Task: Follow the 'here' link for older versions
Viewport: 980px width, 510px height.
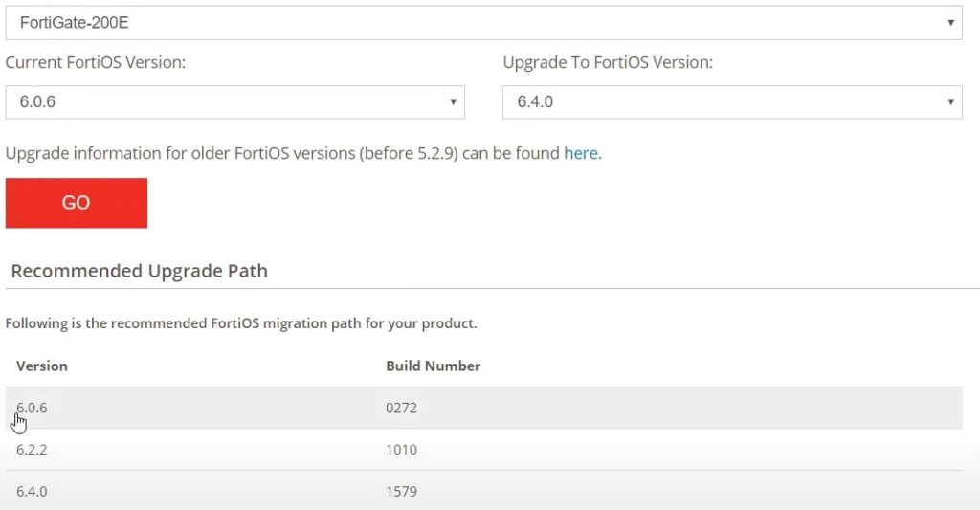Action: tap(581, 153)
